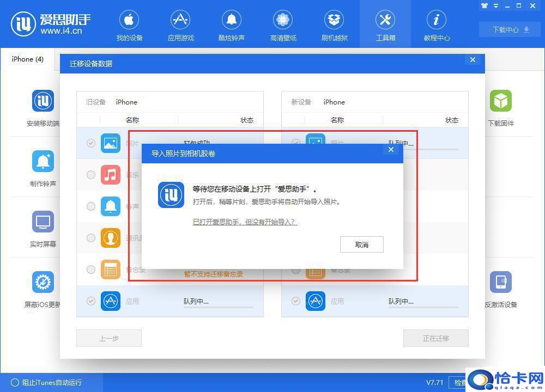
Task: Click ringtone bell icon in old device list
Action: pos(111,206)
